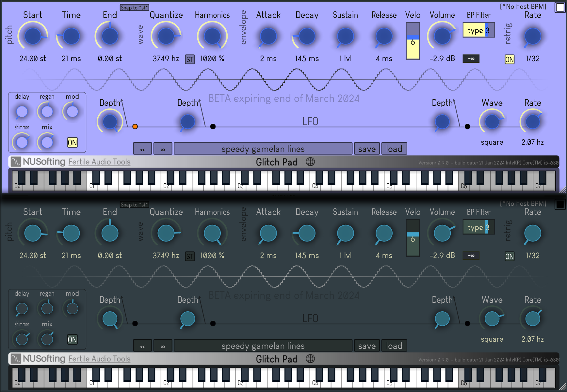Image resolution: width=567 pixels, height=392 pixels.
Task: Go to the next preset » in the dark window
Action: point(163,346)
